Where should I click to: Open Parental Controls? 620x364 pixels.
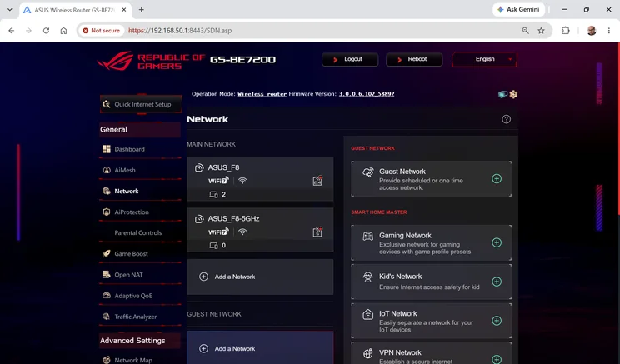pos(140,232)
